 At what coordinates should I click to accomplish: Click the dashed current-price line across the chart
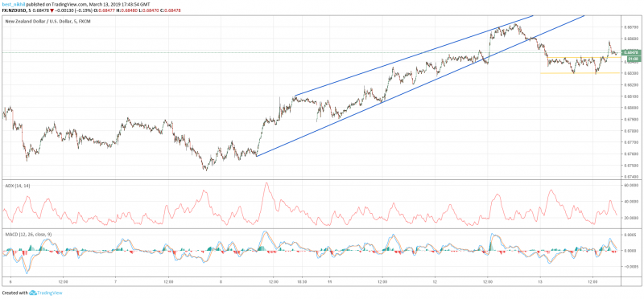pyautogui.click(x=311, y=52)
